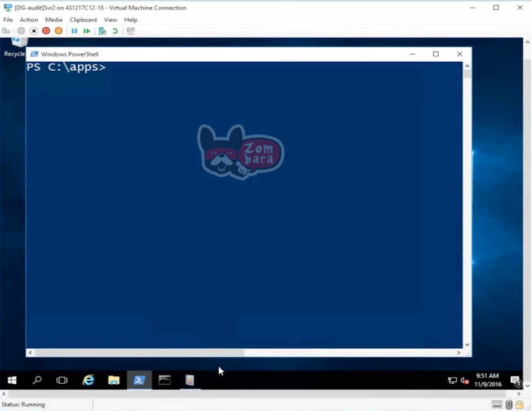Open the Action Center notifications icon
This screenshot has height=411, width=532.
[x=516, y=381]
